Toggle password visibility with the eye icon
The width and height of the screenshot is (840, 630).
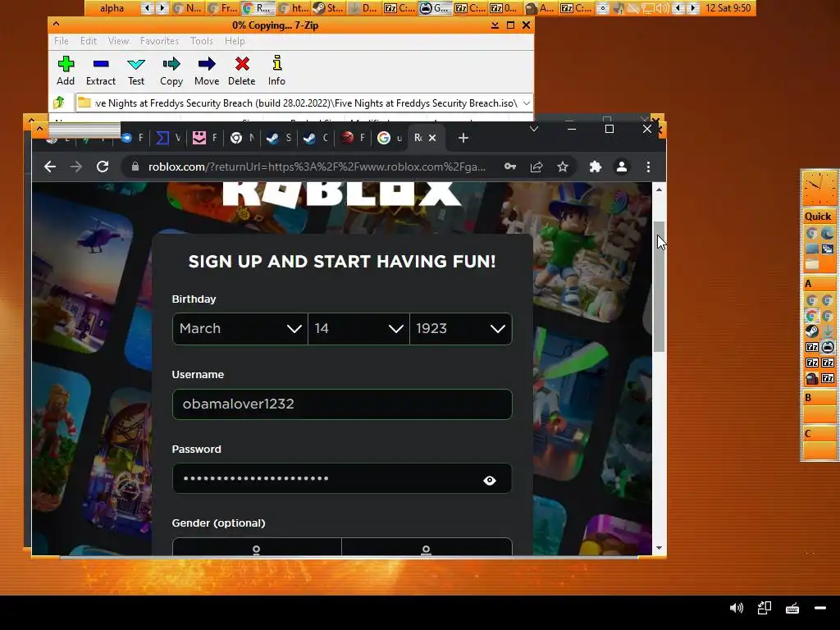(x=489, y=481)
